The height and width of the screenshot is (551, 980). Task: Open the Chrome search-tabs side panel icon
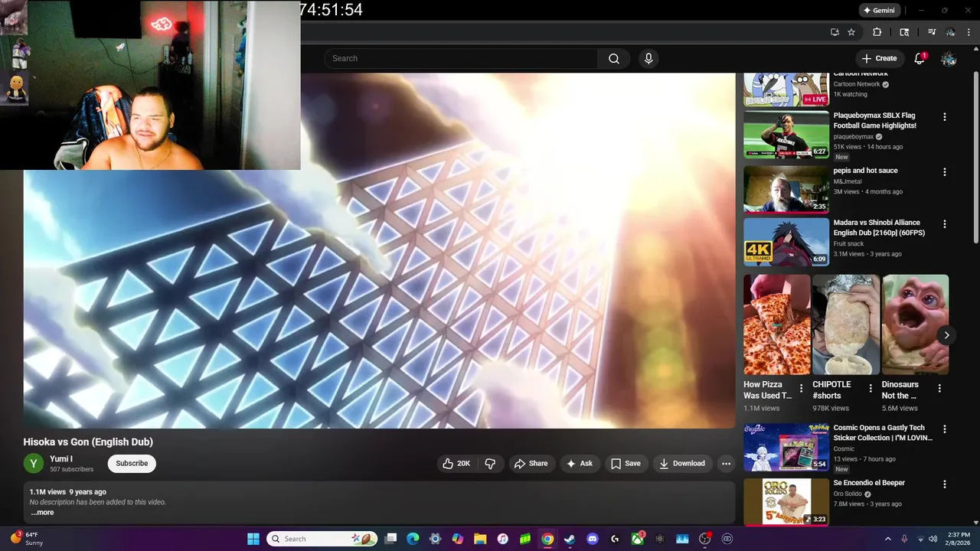(904, 32)
